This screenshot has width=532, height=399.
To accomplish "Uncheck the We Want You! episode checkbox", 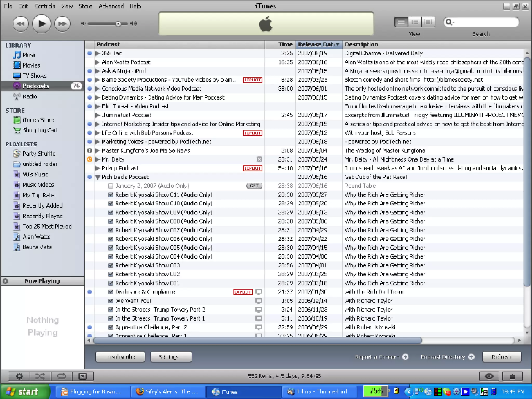I will pos(111,301).
